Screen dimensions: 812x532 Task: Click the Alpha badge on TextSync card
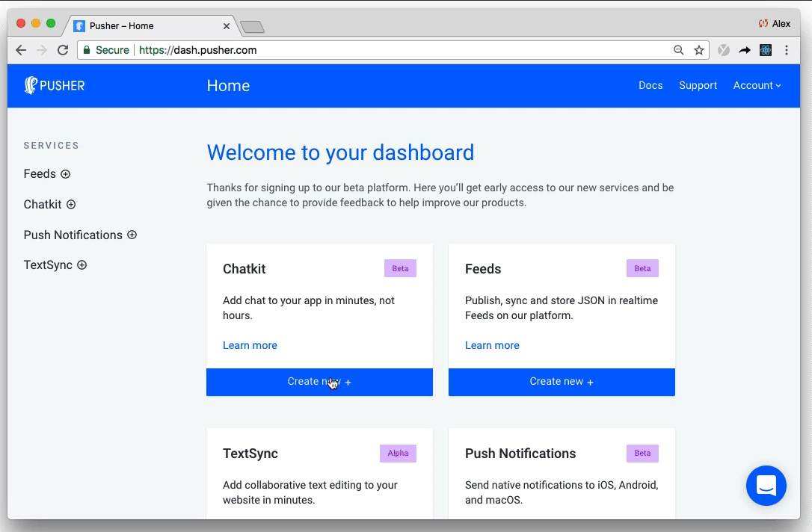pos(398,454)
